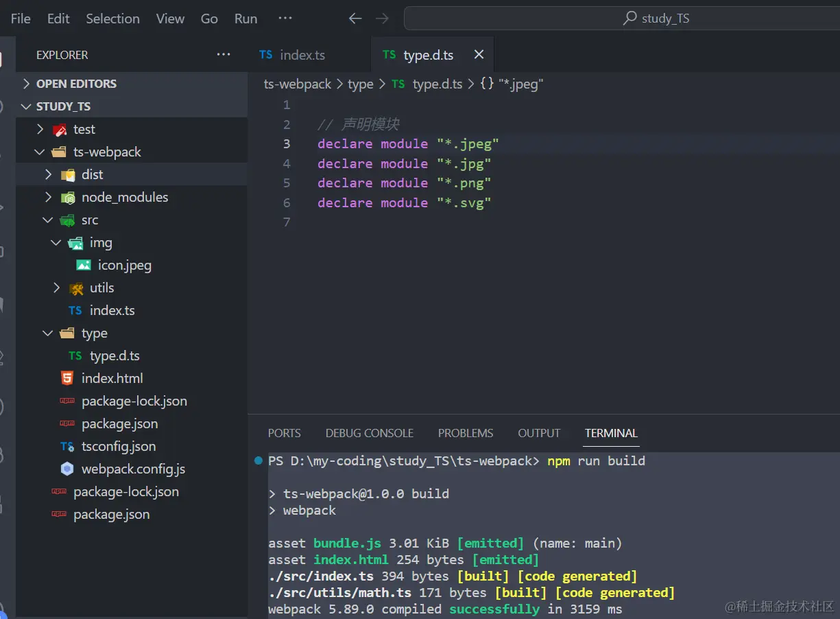Viewport: 840px width, 619px height.
Task: Expand the node_modules folder chevron
Action: [x=48, y=197]
